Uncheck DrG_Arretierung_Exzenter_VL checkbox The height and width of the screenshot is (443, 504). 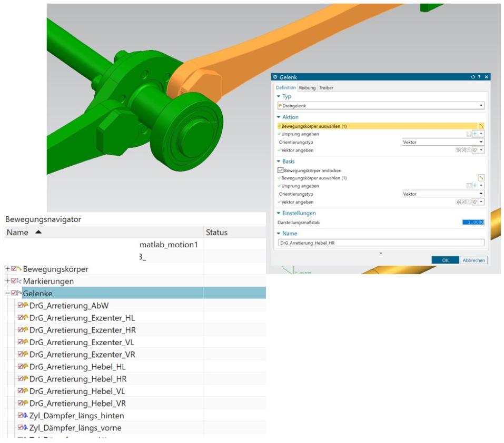[x=20, y=341]
